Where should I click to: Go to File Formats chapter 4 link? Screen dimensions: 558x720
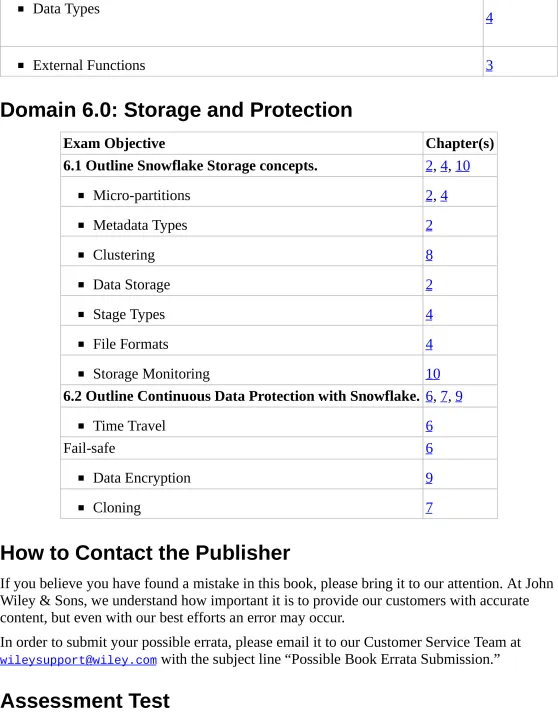429,344
